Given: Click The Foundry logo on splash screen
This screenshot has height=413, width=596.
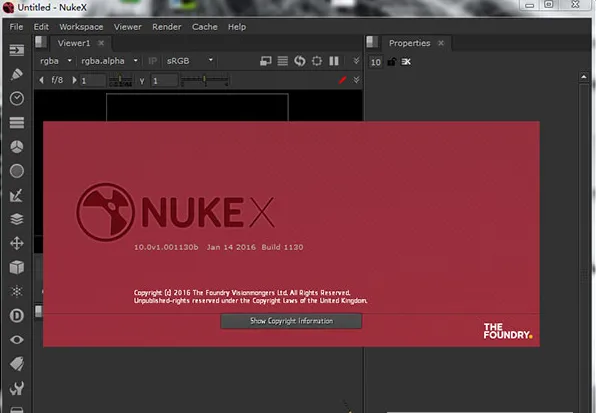Looking at the screenshot, I should click(507, 331).
